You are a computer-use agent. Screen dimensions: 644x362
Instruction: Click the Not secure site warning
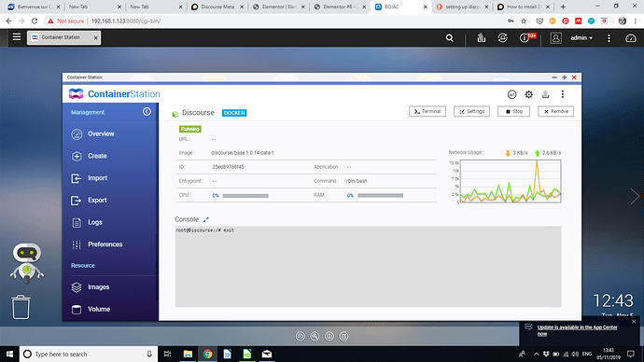point(65,21)
